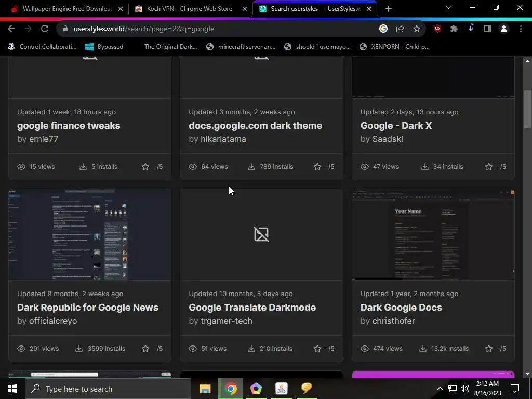The width and height of the screenshot is (532, 399).
Task: Show hidden system tray icons
Action: tap(440, 389)
